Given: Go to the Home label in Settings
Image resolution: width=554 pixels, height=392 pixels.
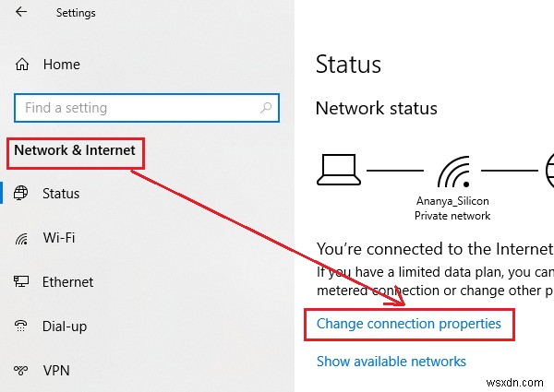Looking at the screenshot, I should coord(61,65).
